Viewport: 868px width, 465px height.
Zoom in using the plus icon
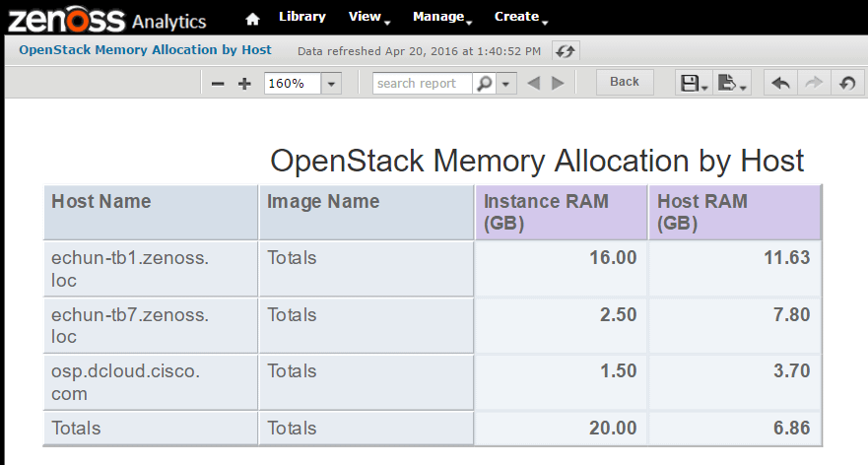click(x=244, y=84)
